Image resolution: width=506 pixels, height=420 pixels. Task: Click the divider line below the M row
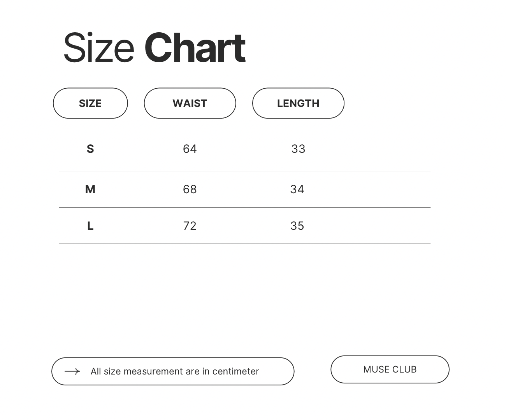[244, 207]
